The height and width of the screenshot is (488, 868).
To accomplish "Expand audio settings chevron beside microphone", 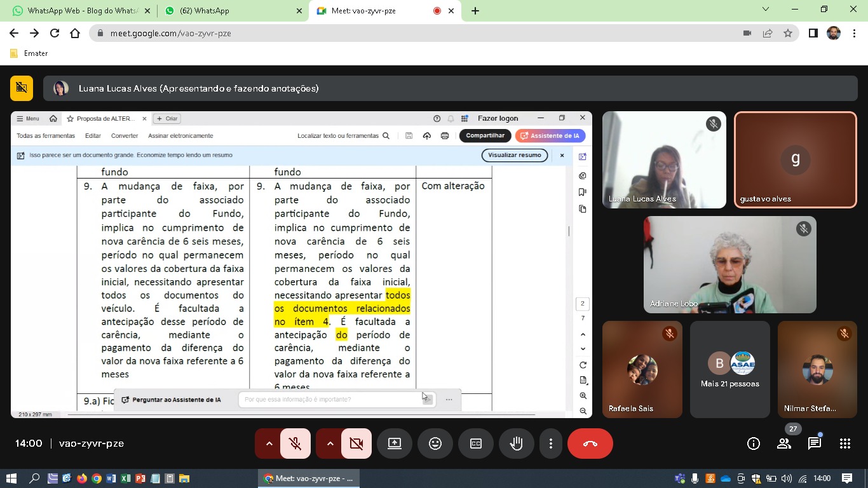I will pyautogui.click(x=269, y=444).
